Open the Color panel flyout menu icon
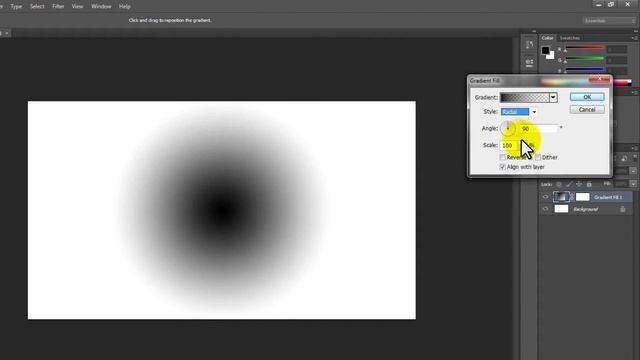This screenshot has height=360, width=640. pyautogui.click(x=634, y=38)
